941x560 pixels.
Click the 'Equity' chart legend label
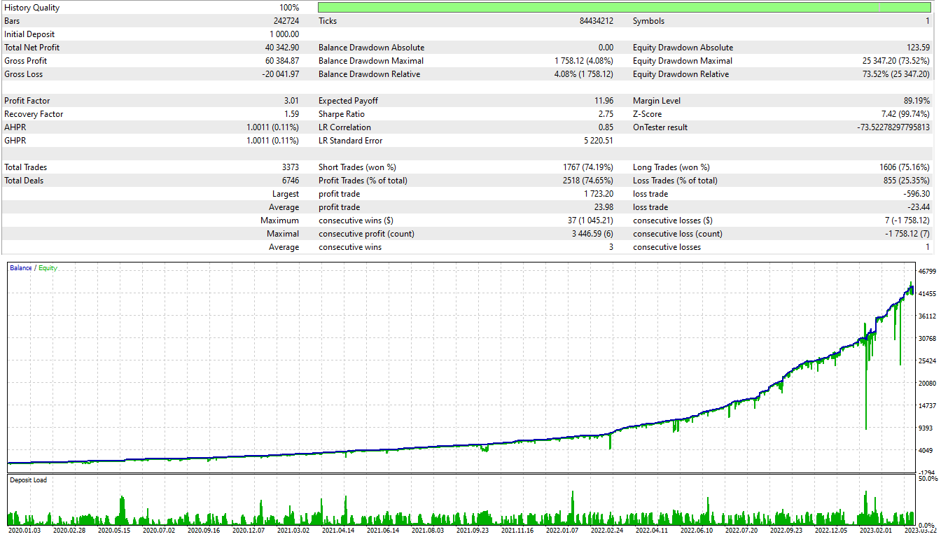click(x=48, y=268)
